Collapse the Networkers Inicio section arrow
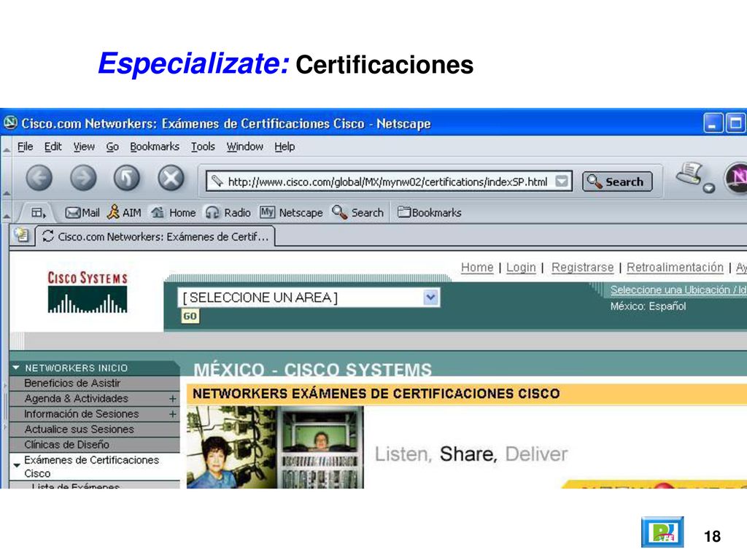 click(x=16, y=367)
